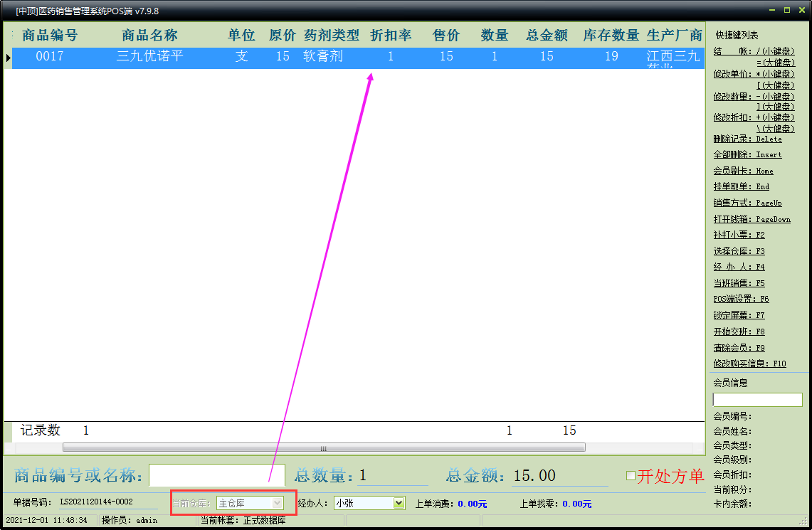Screen dimensions: 812x530
Task: Click the 修改单价 shortcut link
Action: pos(754,74)
